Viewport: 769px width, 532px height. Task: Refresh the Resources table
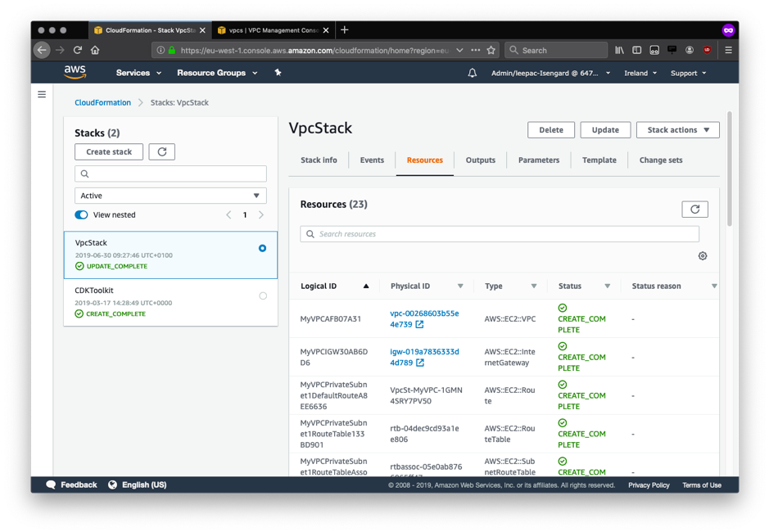[694, 210]
